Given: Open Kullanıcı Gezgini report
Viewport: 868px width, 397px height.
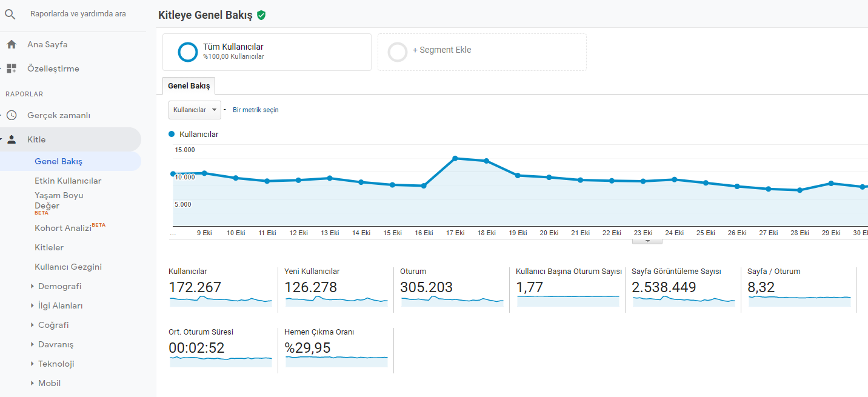Looking at the screenshot, I should 68,267.
